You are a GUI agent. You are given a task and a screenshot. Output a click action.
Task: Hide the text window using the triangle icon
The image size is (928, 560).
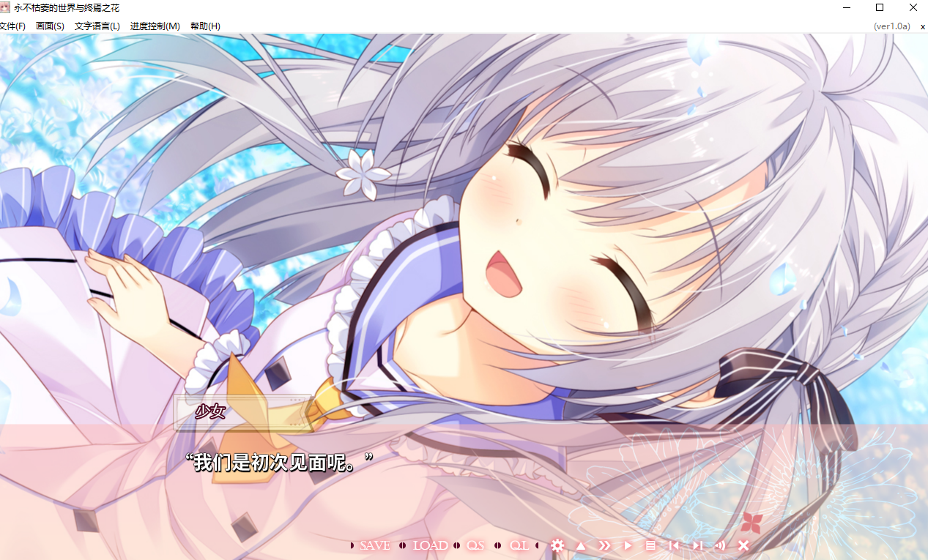[x=581, y=545]
